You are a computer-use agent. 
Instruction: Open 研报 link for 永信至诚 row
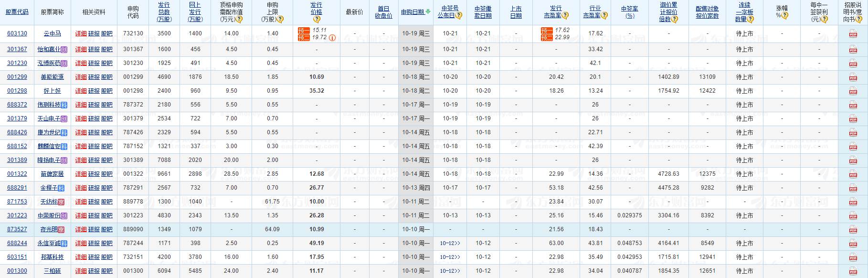click(x=94, y=244)
